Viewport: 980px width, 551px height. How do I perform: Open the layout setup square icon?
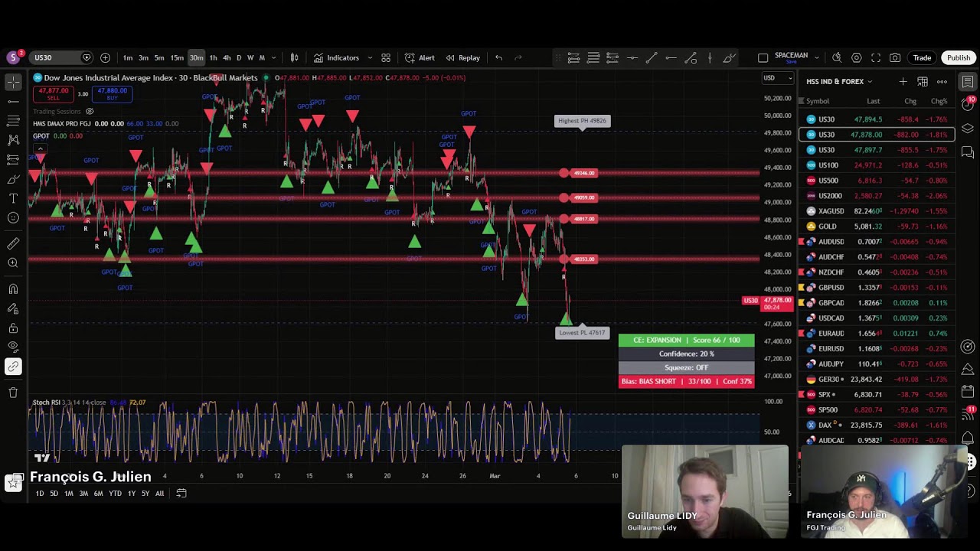click(x=763, y=57)
